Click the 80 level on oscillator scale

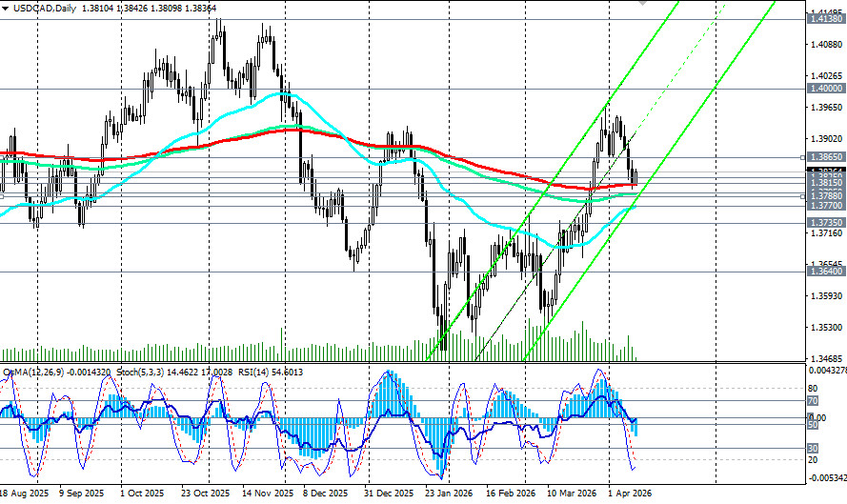tap(813, 389)
